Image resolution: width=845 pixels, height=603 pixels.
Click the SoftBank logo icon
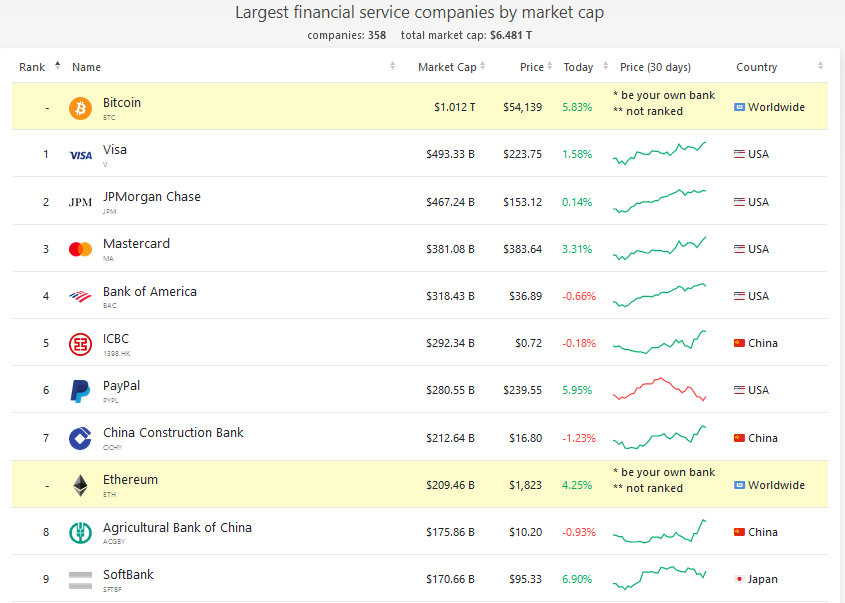pyautogui.click(x=80, y=580)
